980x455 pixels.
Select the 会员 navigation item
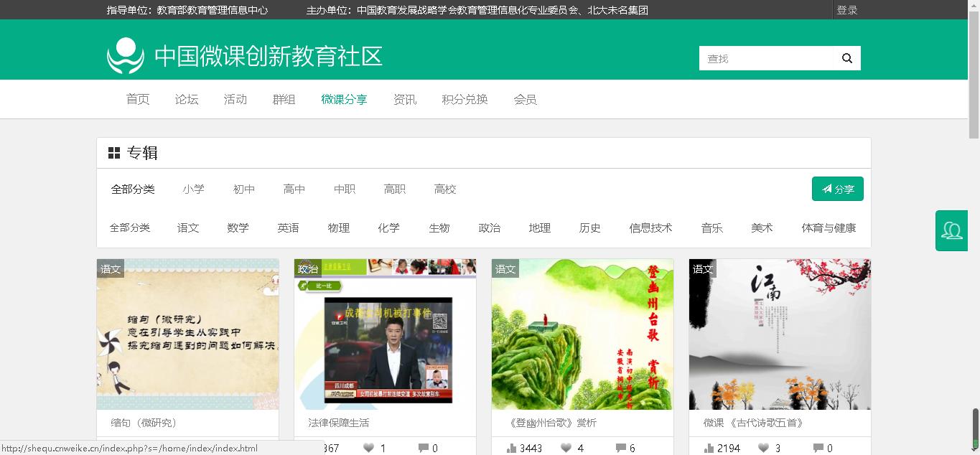[x=526, y=99]
